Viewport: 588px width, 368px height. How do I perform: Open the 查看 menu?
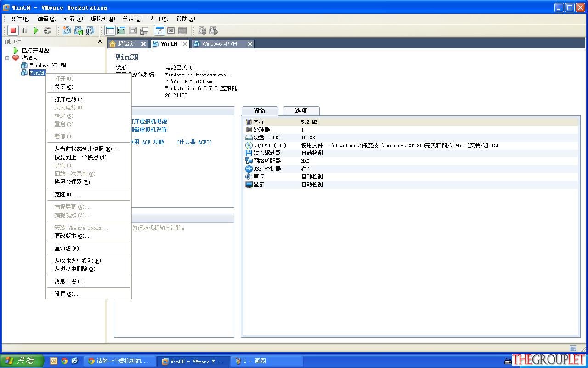click(73, 18)
